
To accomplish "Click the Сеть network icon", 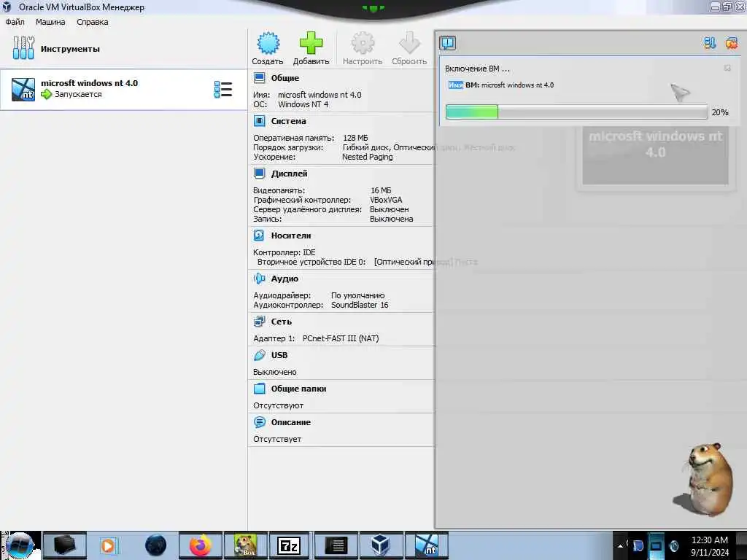I will click(259, 322).
